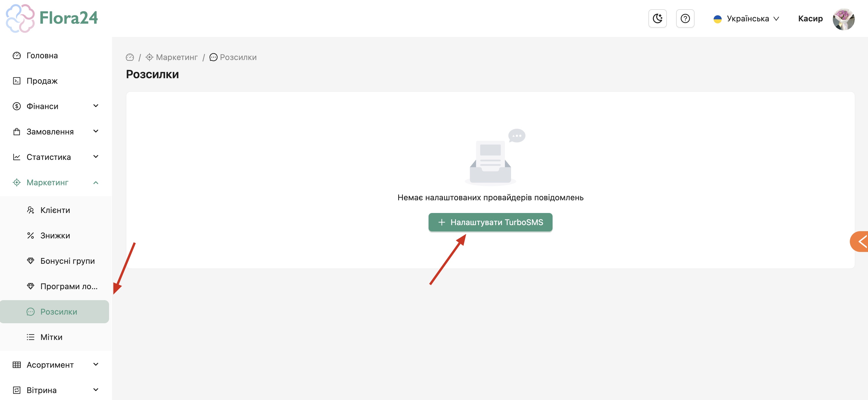Select the Маркетинг menu item
Viewport: 868px width, 400px height.
click(x=56, y=182)
